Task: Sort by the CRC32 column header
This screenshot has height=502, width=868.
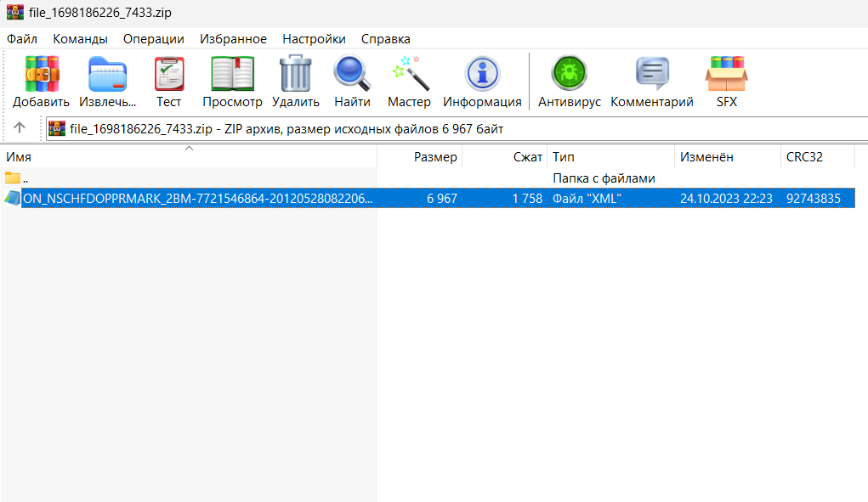Action: 818,156
